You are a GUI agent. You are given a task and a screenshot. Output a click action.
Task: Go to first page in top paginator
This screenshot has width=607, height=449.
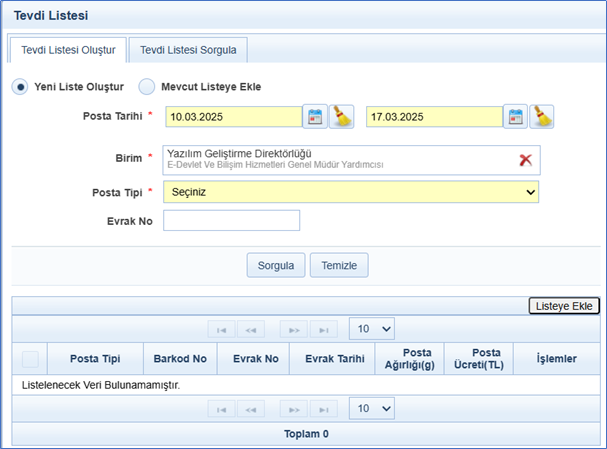tap(222, 328)
